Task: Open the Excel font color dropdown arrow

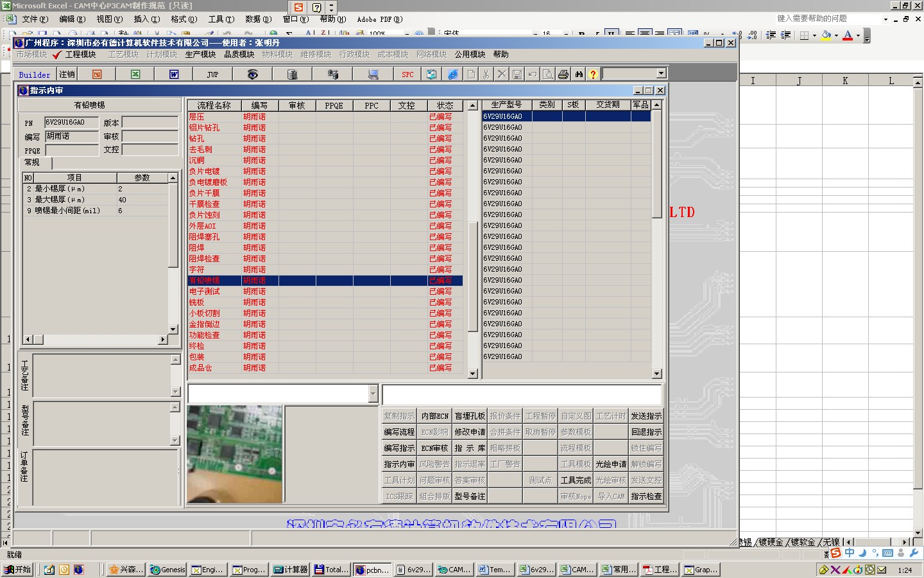Action: coord(858,35)
